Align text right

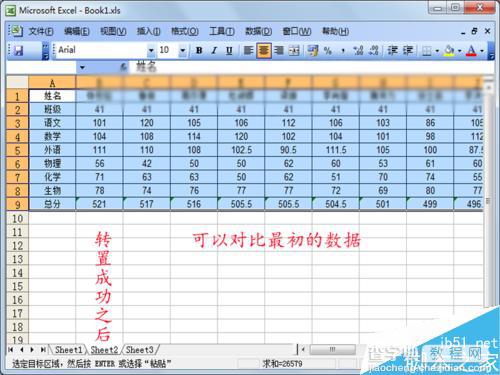[x=279, y=51]
